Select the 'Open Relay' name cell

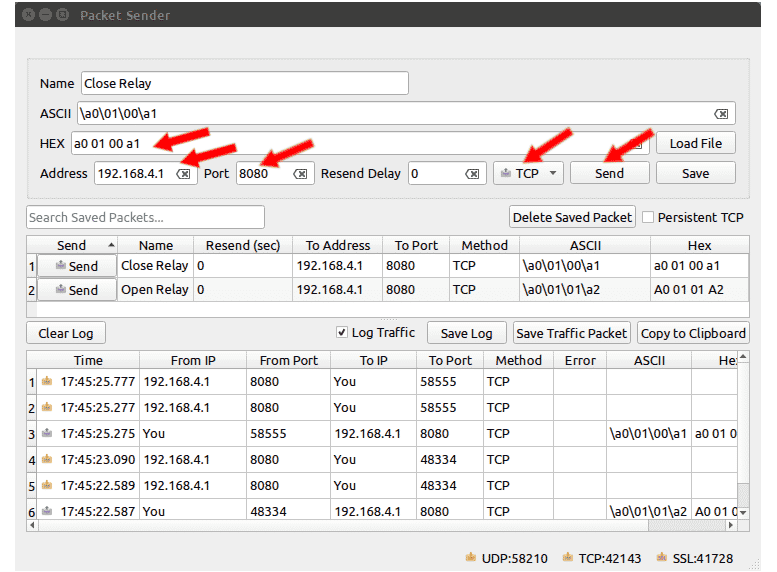coord(155,289)
